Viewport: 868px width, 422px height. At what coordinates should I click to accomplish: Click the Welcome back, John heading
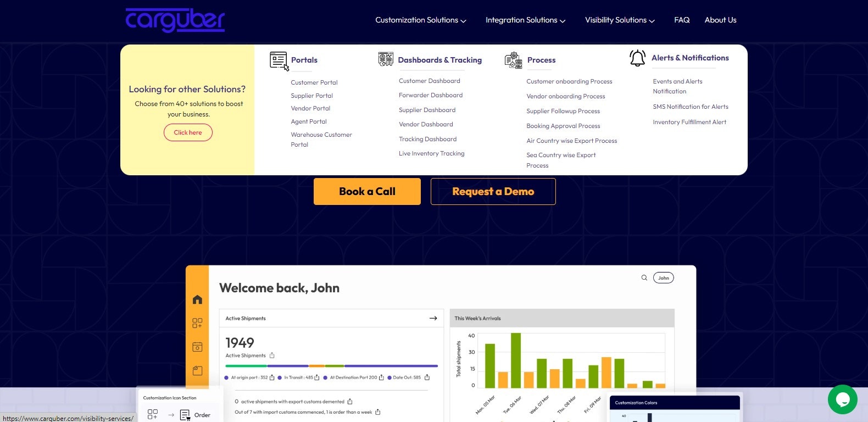pyautogui.click(x=279, y=288)
